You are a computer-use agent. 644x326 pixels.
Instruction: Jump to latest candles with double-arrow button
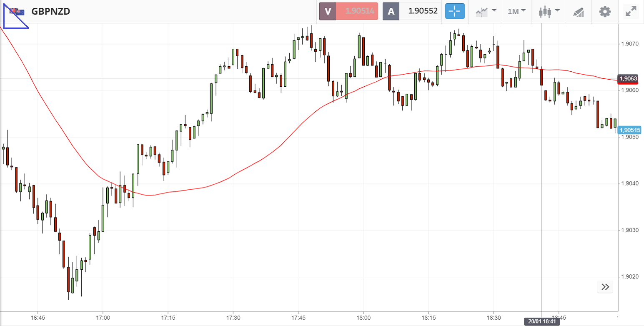pyautogui.click(x=605, y=287)
